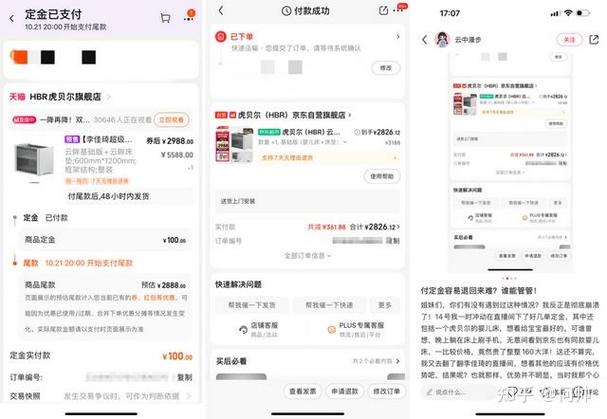
Task: Open the three-dot more menu on 定金已支付 page
Action: pyautogui.click(x=189, y=18)
